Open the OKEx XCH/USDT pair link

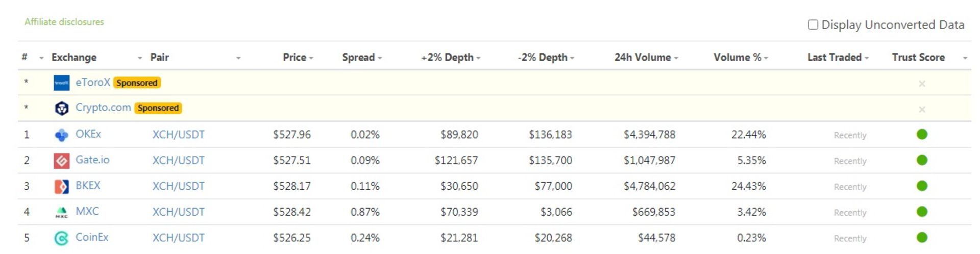178,135
